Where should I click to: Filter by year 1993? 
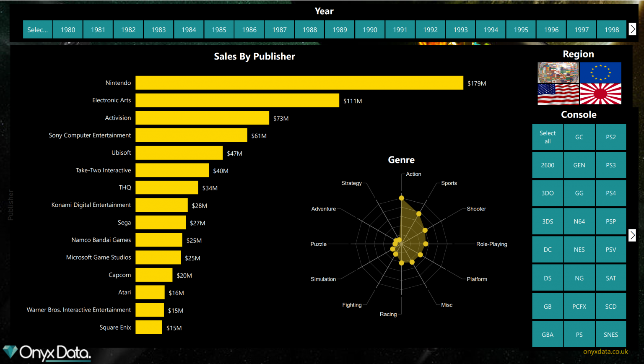(x=460, y=29)
